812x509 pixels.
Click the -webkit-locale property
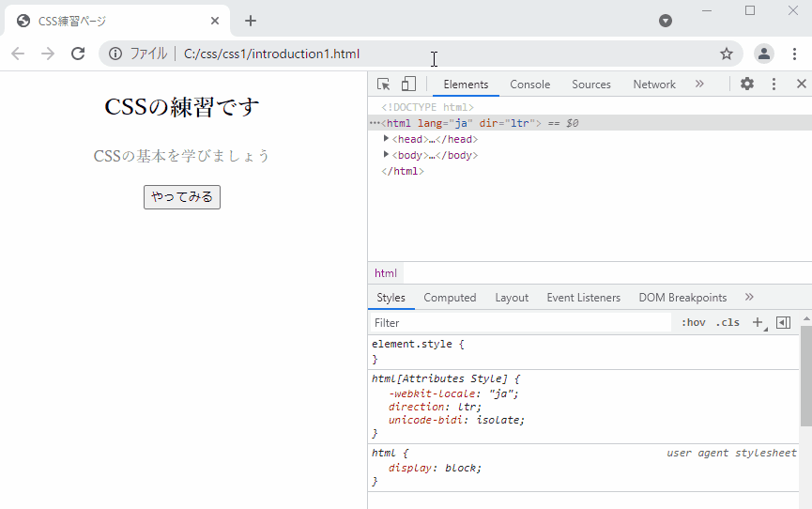pyautogui.click(x=432, y=393)
